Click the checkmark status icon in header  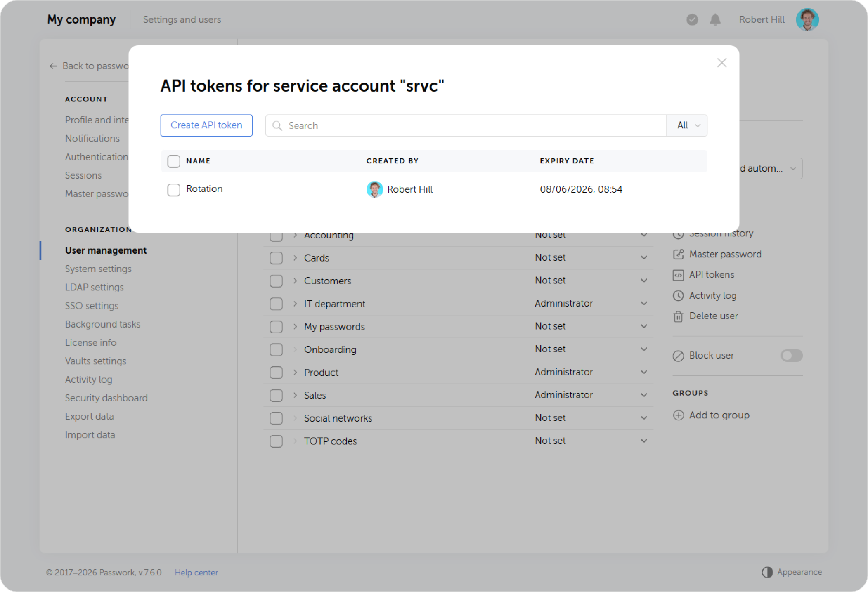[692, 19]
